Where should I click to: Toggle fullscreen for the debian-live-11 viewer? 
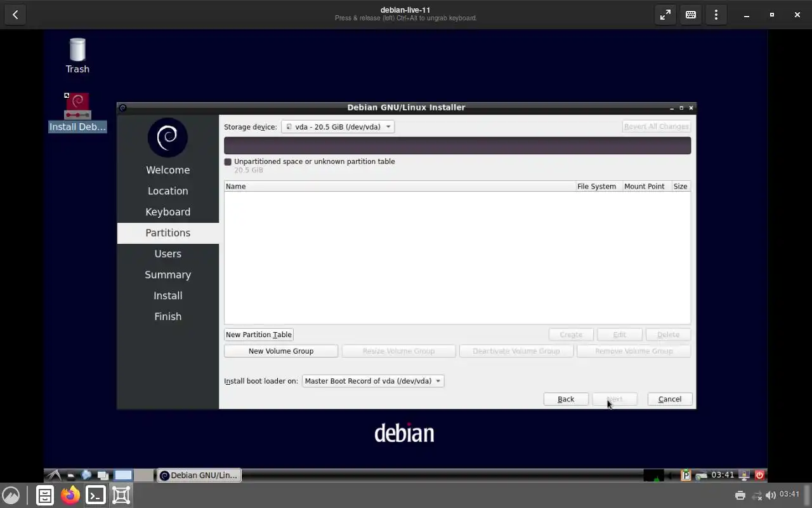pos(665,15)
